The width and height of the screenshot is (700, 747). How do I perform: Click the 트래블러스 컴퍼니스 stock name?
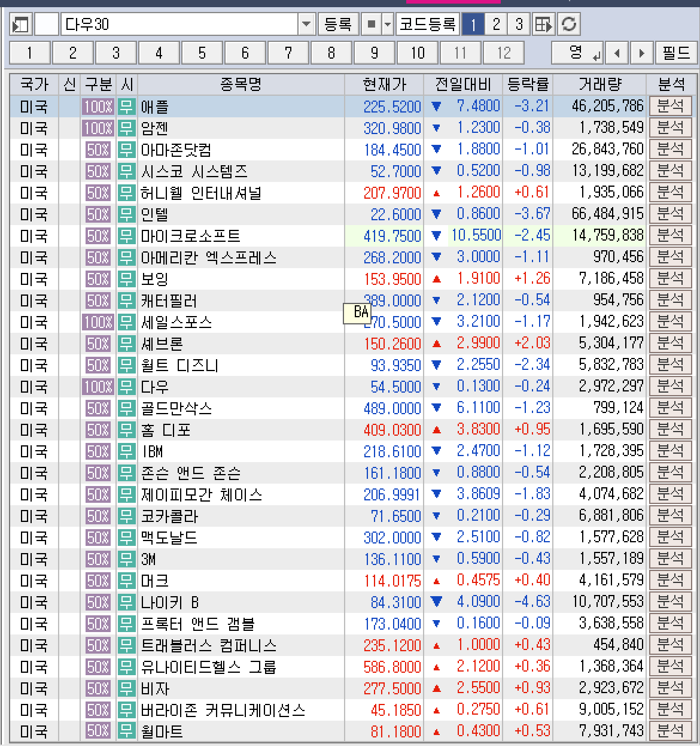[208, 645]
